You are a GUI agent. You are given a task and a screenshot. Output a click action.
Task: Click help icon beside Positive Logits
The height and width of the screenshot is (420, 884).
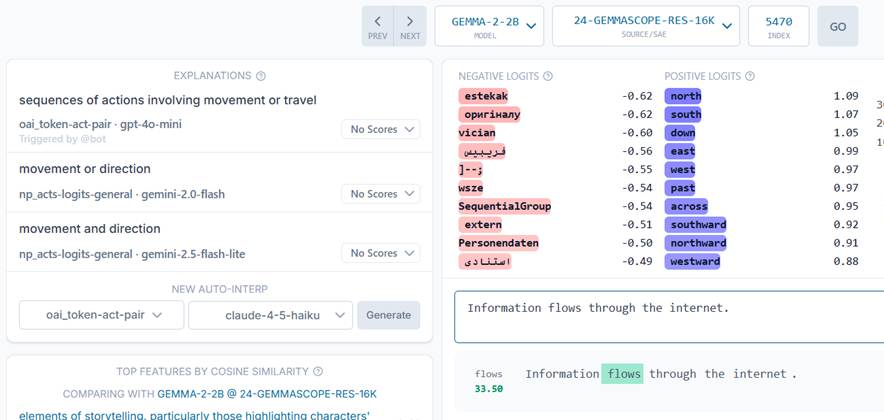(x=750, y=77)
